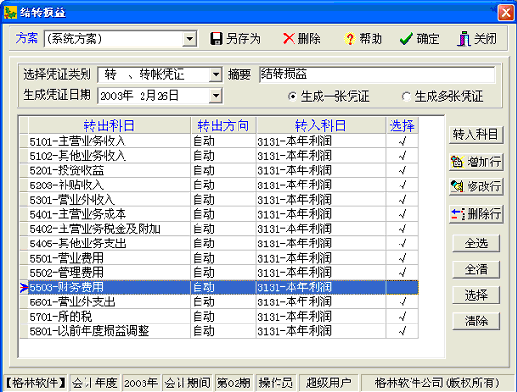This screenshot has height=392, width=517.
Task: Click 2003年 in the status bar
Action: [141, 383]
